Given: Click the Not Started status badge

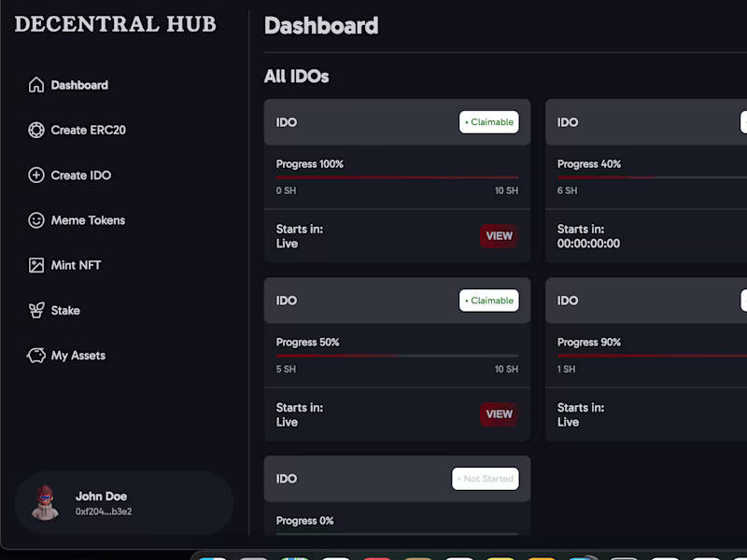Looking at the screenshot, I should point(486,479).
